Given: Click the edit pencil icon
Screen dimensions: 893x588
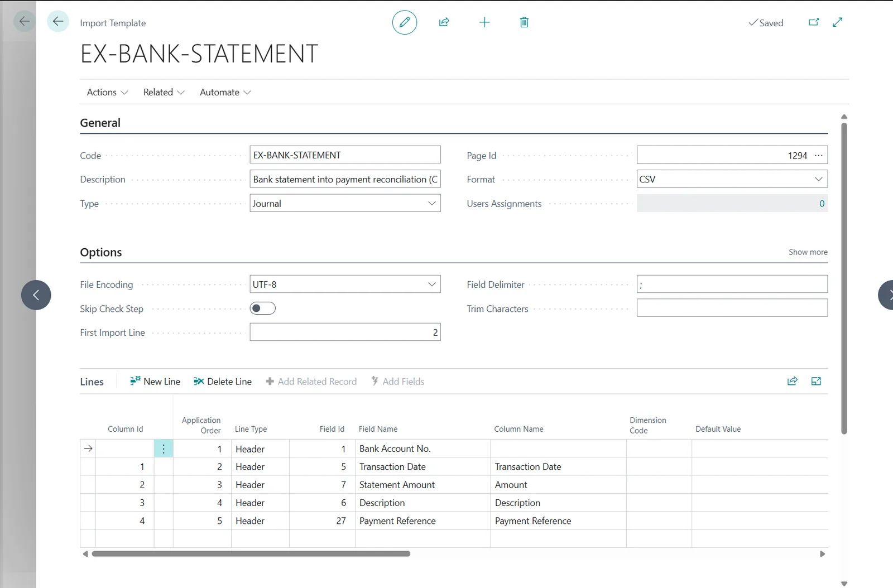Looking at the screenshot, I should (x=405, y=22).
